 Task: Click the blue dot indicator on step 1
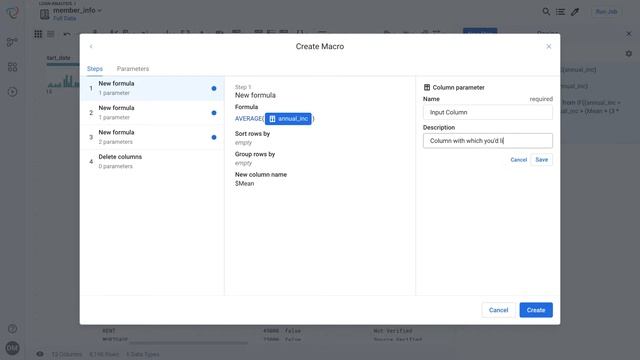[x=214, y=88]
